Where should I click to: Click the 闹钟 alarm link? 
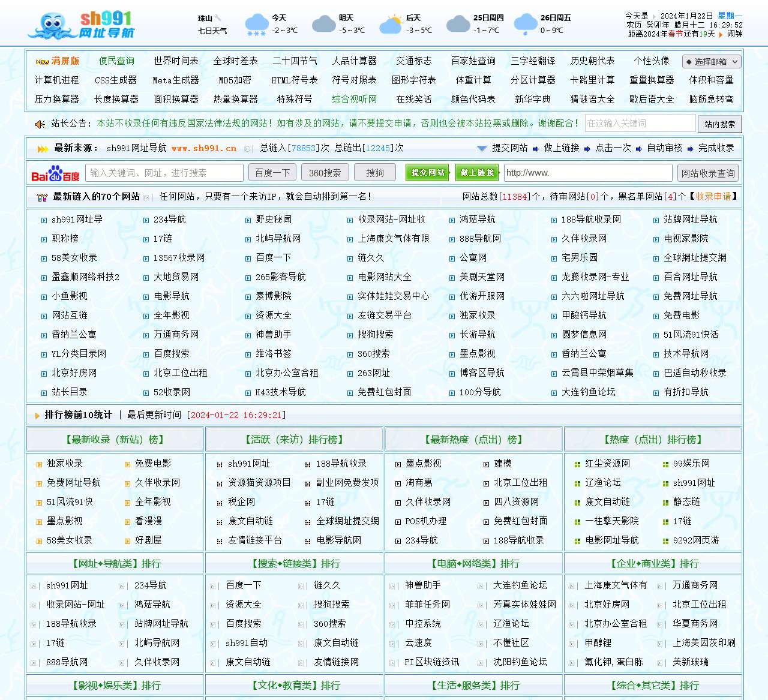pyautogui.click(x=735, y=34)
